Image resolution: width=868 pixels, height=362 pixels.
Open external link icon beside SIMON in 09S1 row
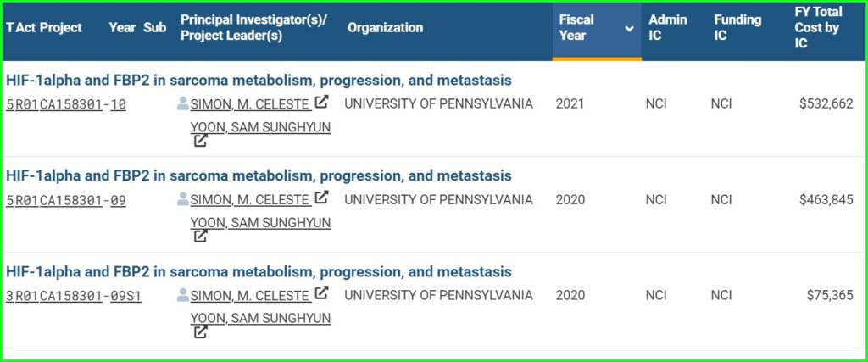pyautogui.click(x=321, y=293)
